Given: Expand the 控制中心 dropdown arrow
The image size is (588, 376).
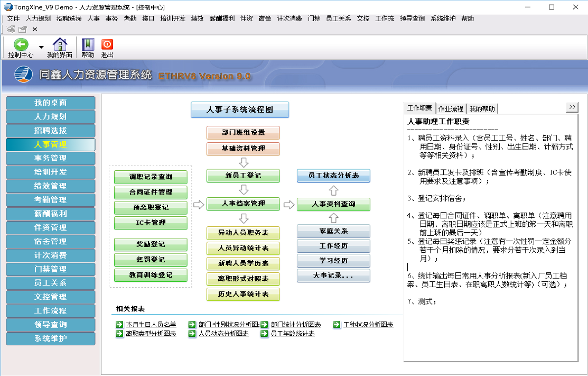Looking at the screenshot, I should (x=41, y=47).
